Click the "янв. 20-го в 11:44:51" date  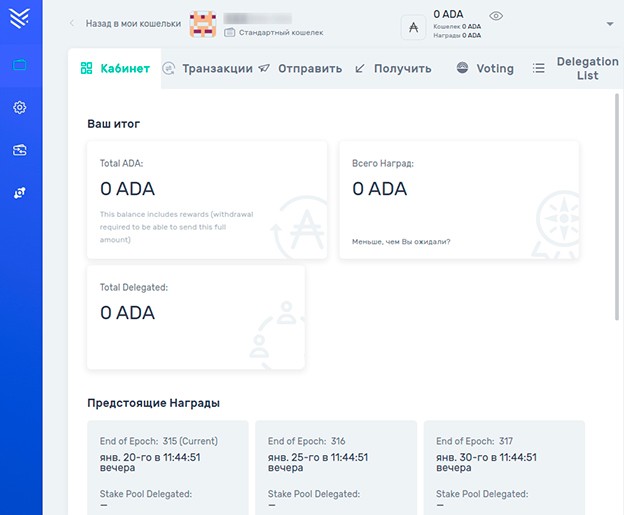(150, 457)
